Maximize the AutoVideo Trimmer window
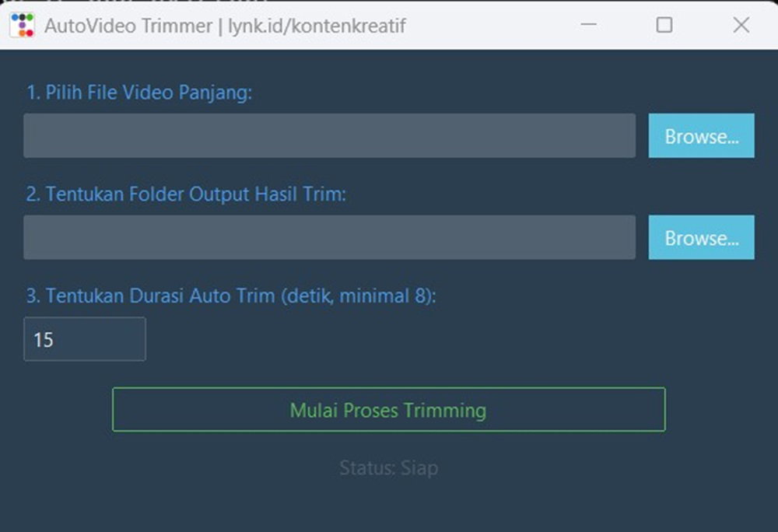 tap(664, 24)
